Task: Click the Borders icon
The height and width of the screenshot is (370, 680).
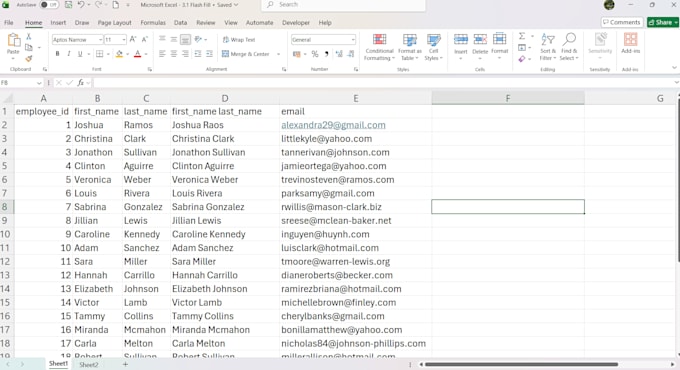Action: 99,54
